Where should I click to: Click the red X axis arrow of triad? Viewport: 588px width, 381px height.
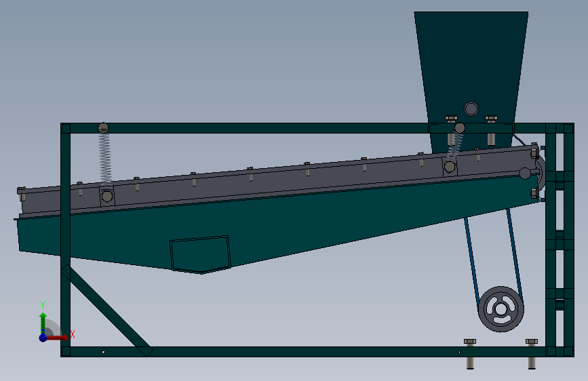(x=58, y=338)
